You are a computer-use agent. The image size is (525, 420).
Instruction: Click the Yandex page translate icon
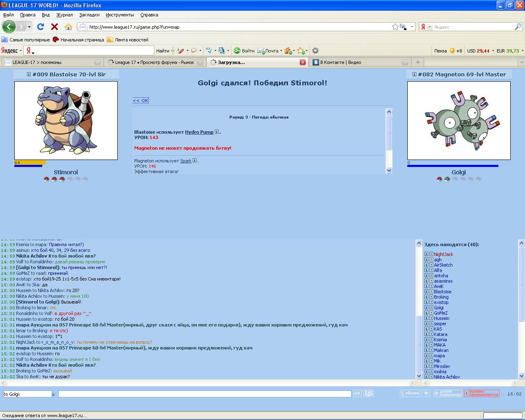tap(221, 51)
